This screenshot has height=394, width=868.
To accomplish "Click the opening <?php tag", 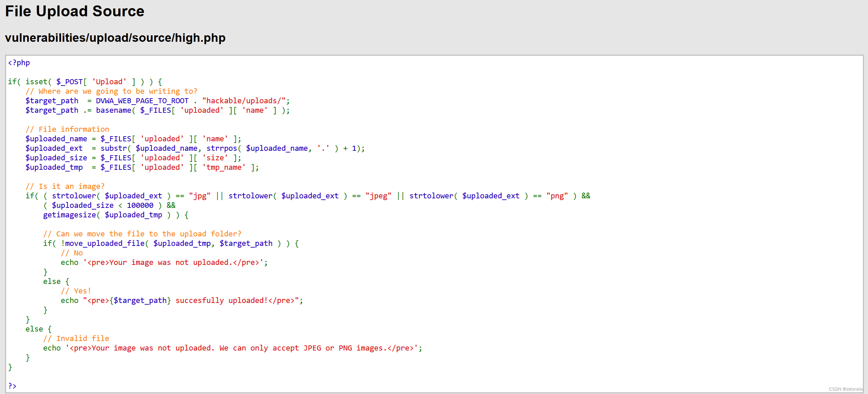I will (19, 63).
